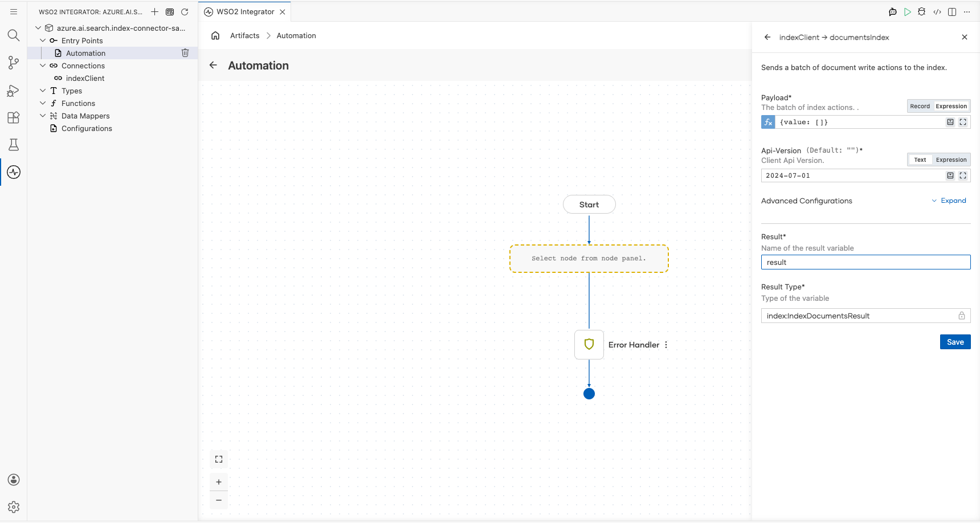
Task: Expand Advanced Configurations
Action: [x=949, y=201]
